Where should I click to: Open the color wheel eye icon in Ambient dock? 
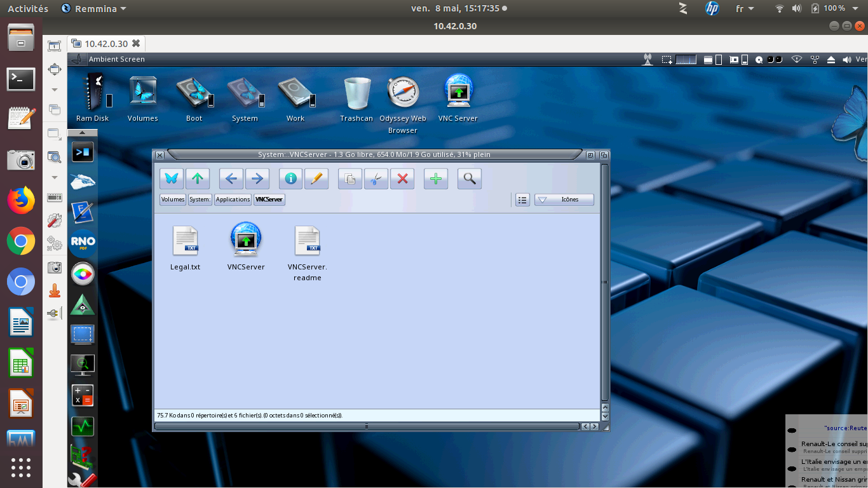pyautogui.click(x=83, y=274)
